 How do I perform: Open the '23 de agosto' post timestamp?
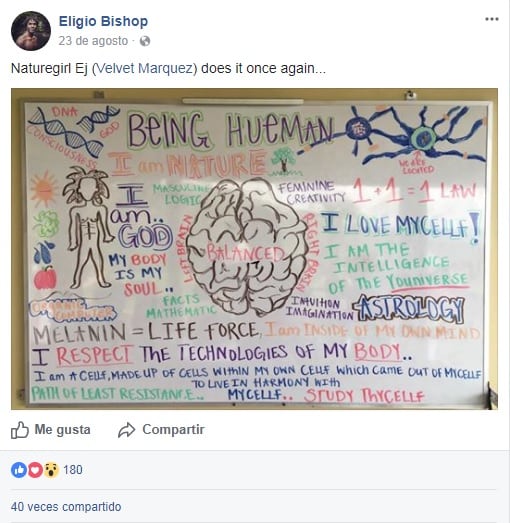[93, 41]
